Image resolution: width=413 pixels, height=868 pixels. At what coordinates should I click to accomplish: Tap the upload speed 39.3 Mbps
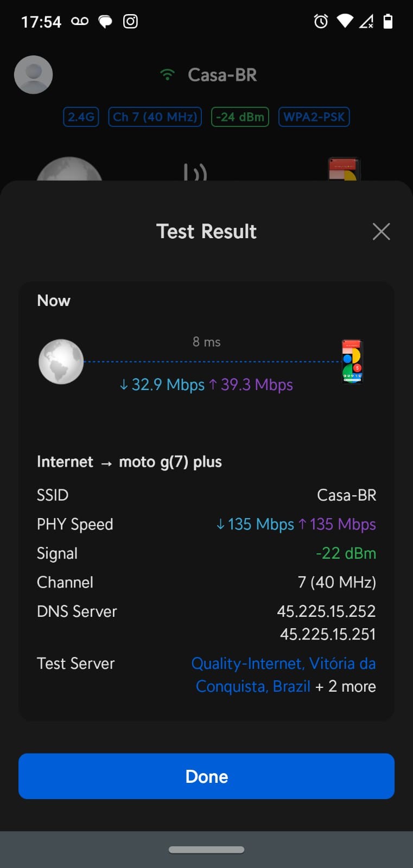pos(251,385)
